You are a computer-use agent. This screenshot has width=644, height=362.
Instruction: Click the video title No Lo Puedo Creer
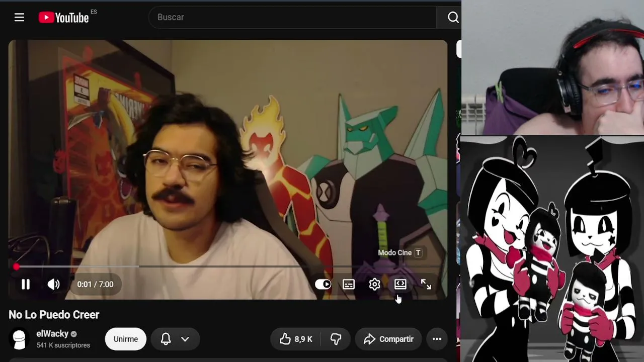click(x=54, y=315)
